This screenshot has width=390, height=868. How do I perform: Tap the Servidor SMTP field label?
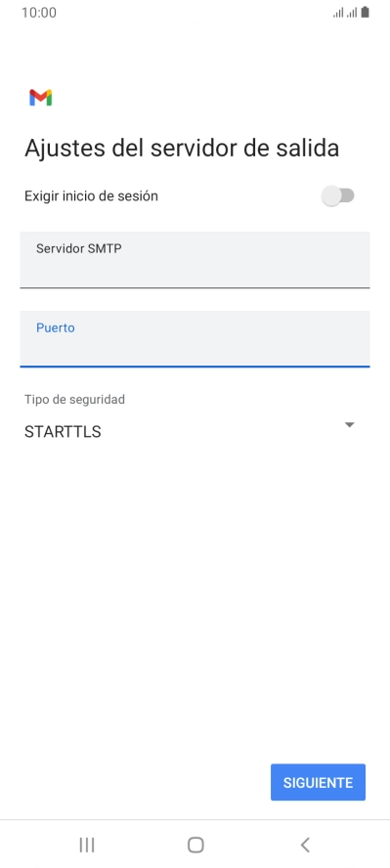click(79, 248)
